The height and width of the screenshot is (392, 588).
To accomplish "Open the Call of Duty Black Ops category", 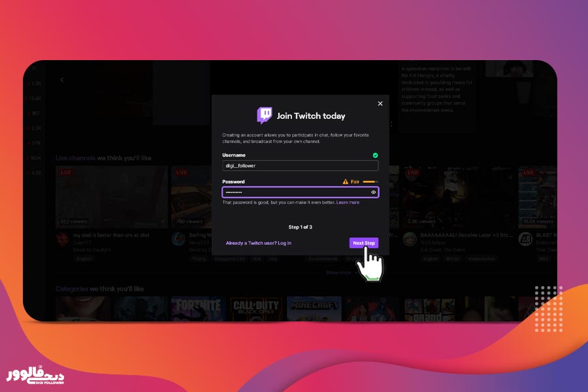I will point(255,309).
